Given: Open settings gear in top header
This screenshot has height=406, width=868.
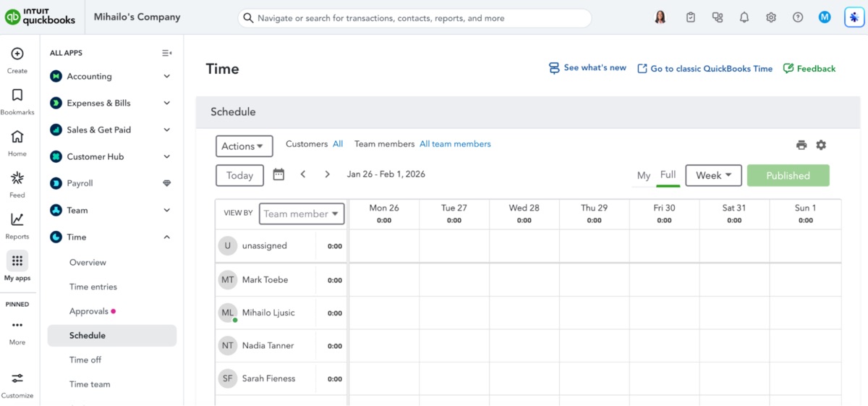Looking at the screenshot, I should 771,17.
